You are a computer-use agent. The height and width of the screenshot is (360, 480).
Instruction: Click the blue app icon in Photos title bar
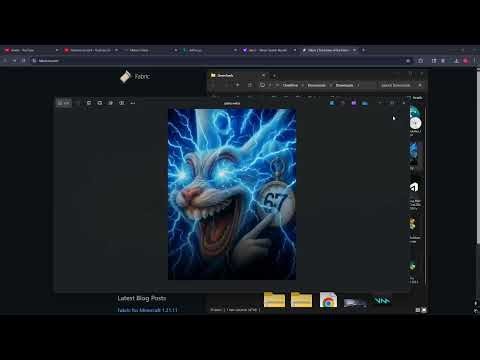(332, 103)
